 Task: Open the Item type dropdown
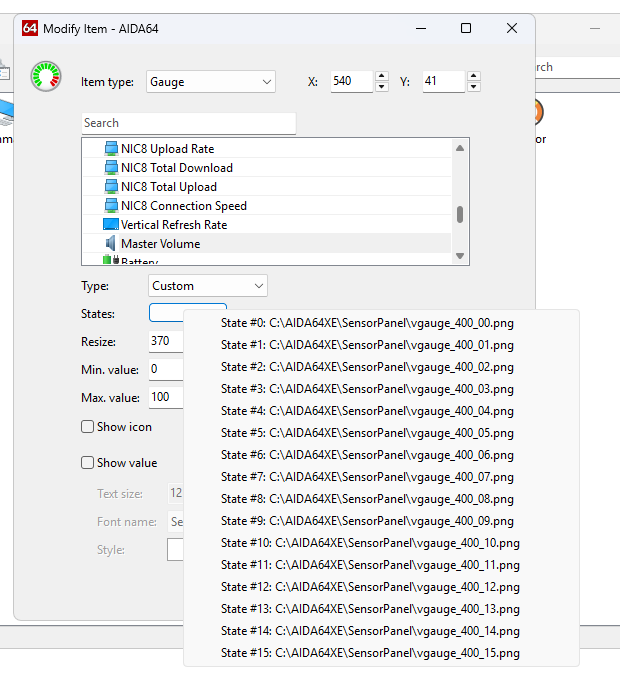(x=211, y=82)
